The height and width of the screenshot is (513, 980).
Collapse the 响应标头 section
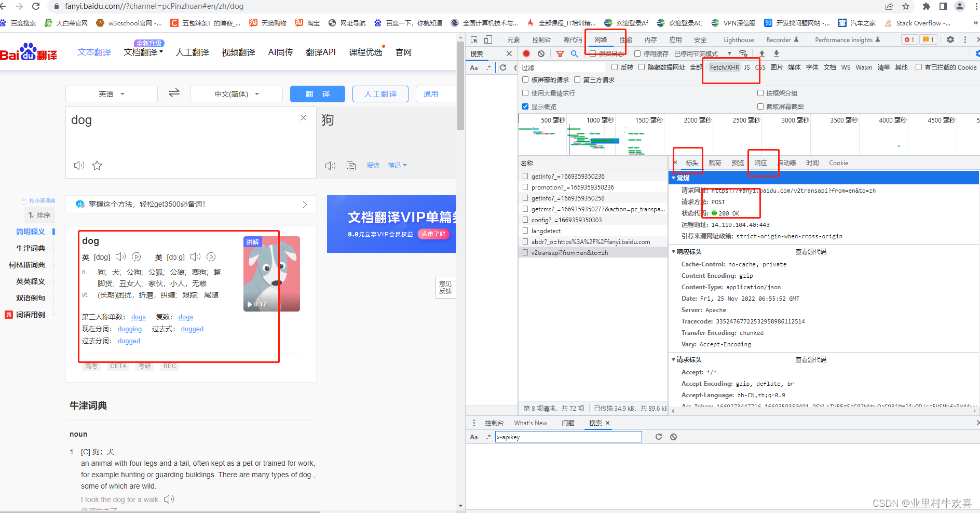pyautogui.click(x=673, y=252)
